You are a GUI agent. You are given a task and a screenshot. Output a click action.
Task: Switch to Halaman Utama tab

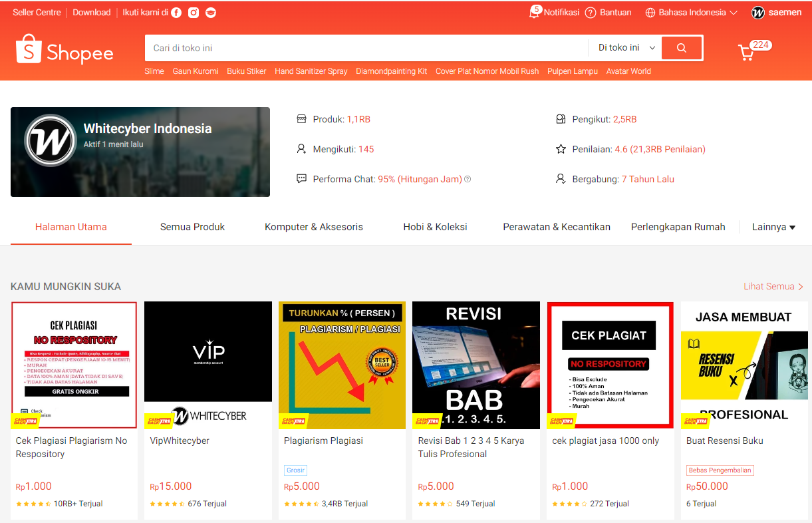tap(71, 227)
